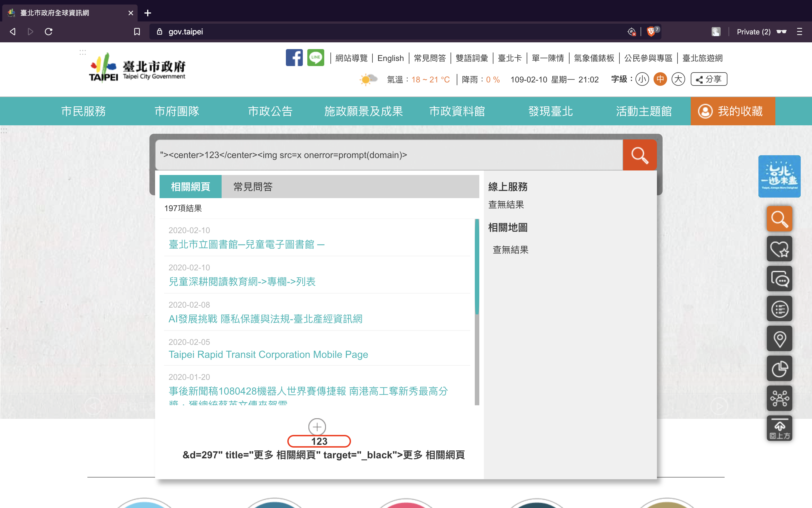Open the sidebar heart-star favorites icon
This screenshot has width=812, height=508.
tap(779, 249)
